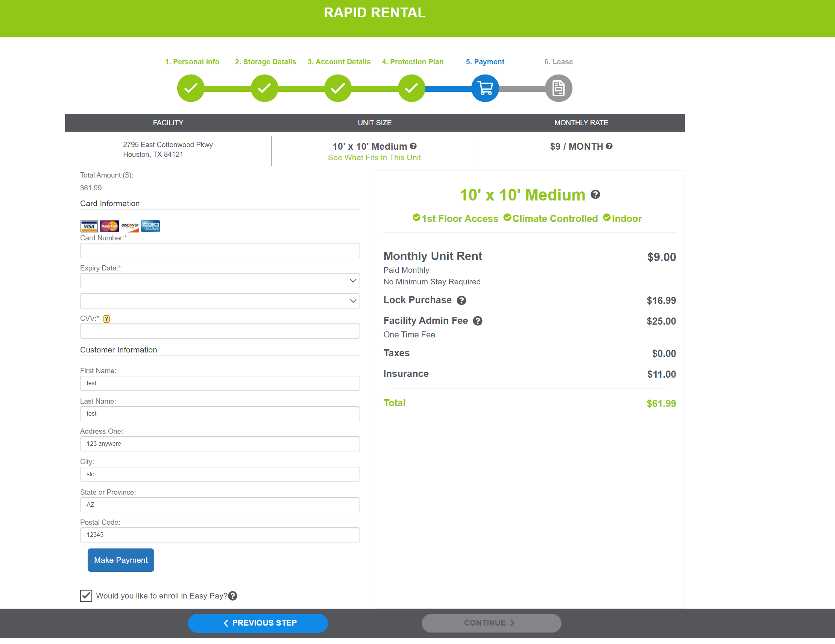Screen dimensions: 835x644
Task: Open the second expiry date dropdown
Action: click(220, 301)
